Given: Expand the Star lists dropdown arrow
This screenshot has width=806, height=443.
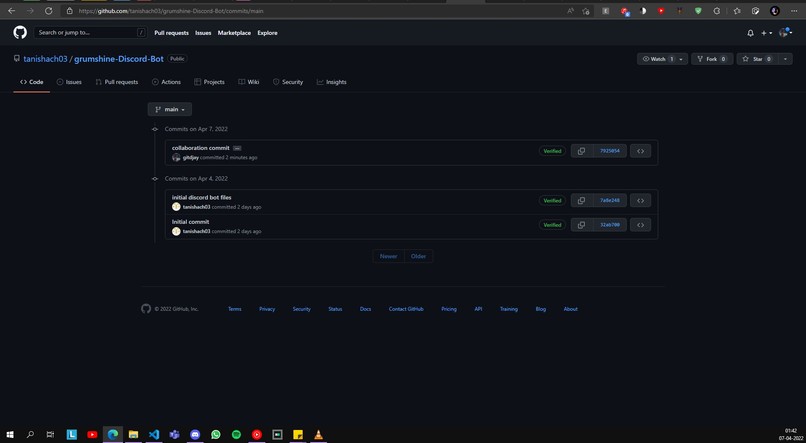Looking at the screenshot, I should pyautogui.click(x=785, y=59).
